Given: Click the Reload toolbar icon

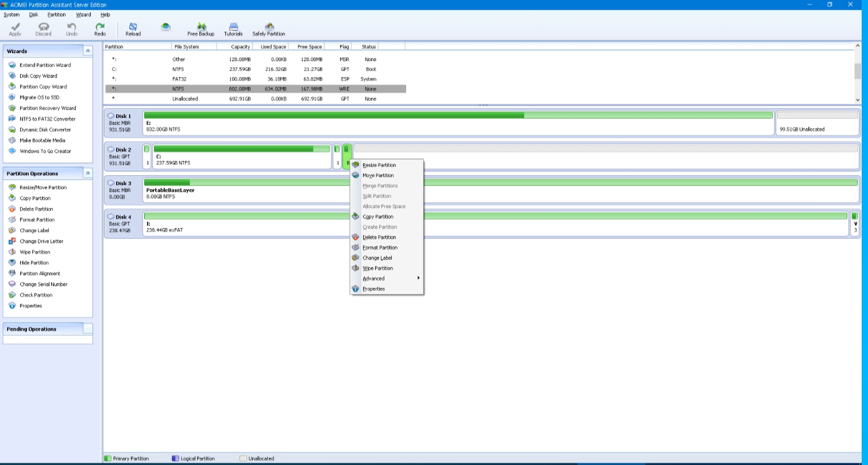Looking at the screenshot, I should (x=133, y=29).
